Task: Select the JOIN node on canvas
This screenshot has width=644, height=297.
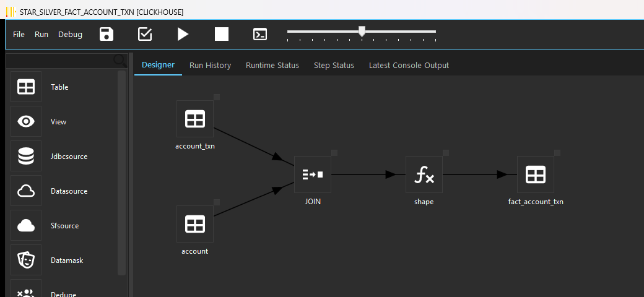Action: (313, 174)
